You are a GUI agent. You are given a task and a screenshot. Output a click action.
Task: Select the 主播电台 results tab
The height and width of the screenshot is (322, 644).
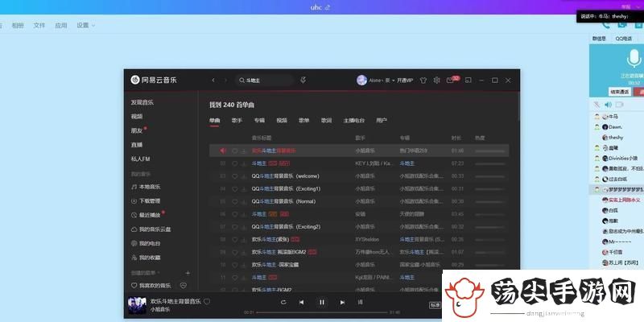coord(354,120)
